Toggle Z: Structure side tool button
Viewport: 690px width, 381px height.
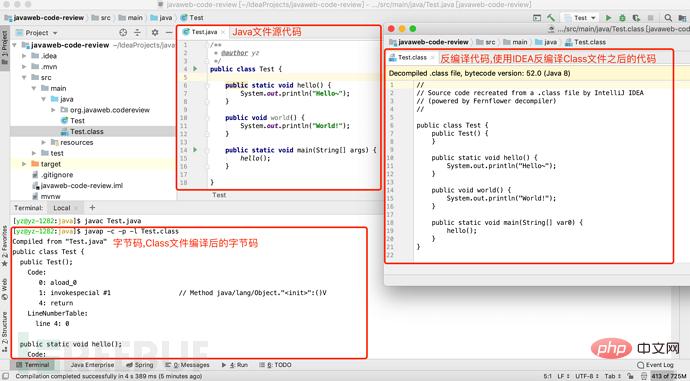tap(5, 331)
